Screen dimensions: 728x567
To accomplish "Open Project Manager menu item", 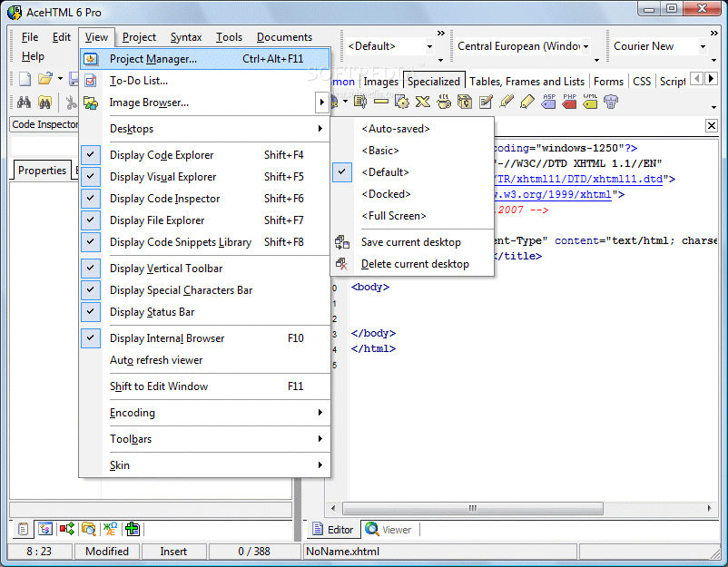I will point(205,59).
